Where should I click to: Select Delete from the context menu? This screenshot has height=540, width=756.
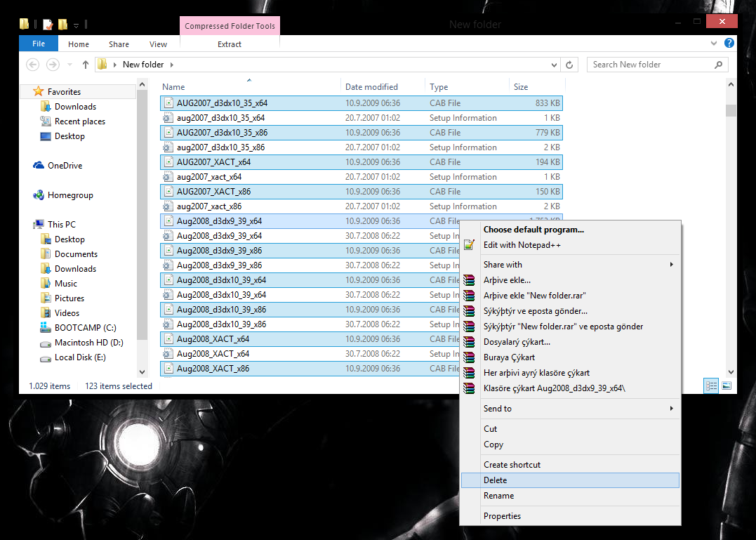point(496,480)
